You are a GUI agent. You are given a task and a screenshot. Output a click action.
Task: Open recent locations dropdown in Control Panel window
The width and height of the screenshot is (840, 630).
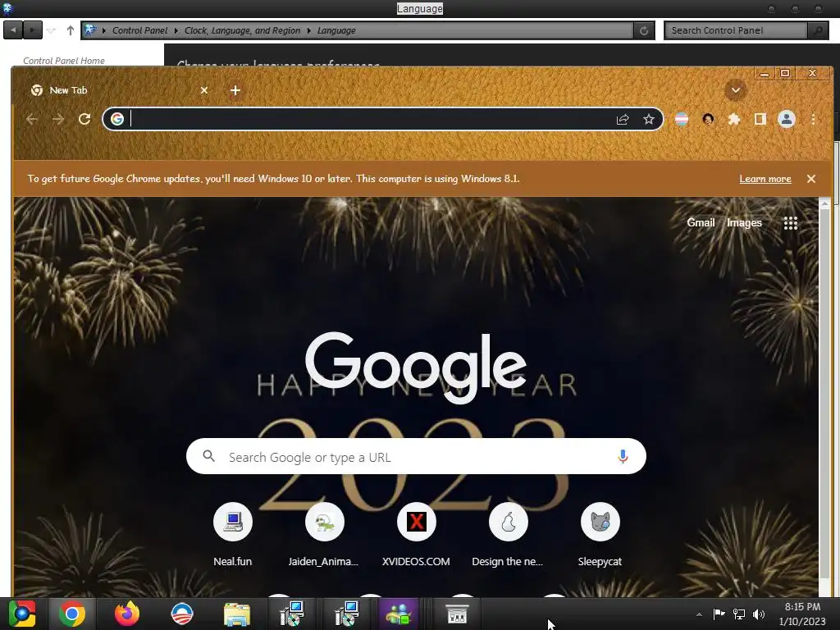(51, 30)
